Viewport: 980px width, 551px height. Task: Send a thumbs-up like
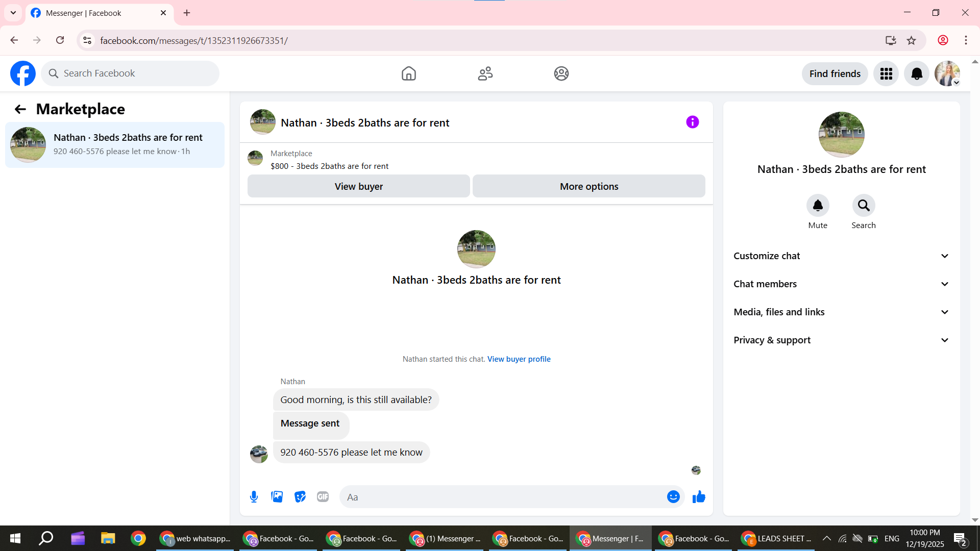point(699,497)
